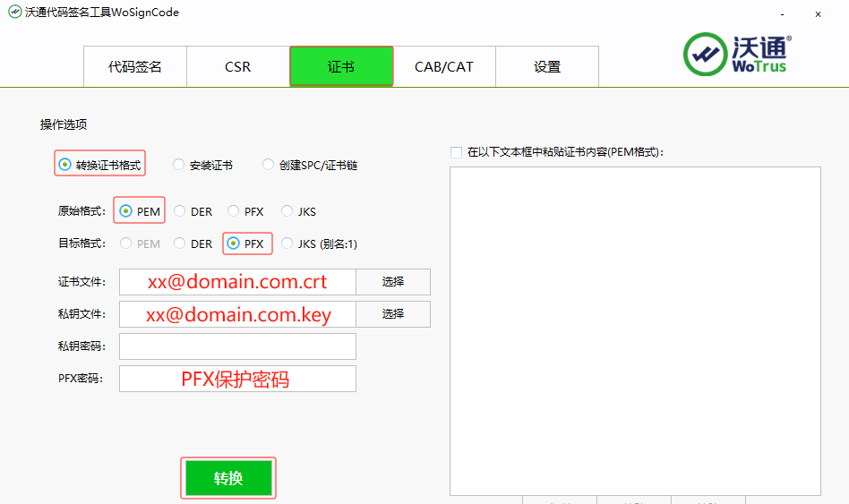Viewport: 849px width, 504px height.
Task: Enable pasting certificate content checkbox
Action: pos(457,152)
